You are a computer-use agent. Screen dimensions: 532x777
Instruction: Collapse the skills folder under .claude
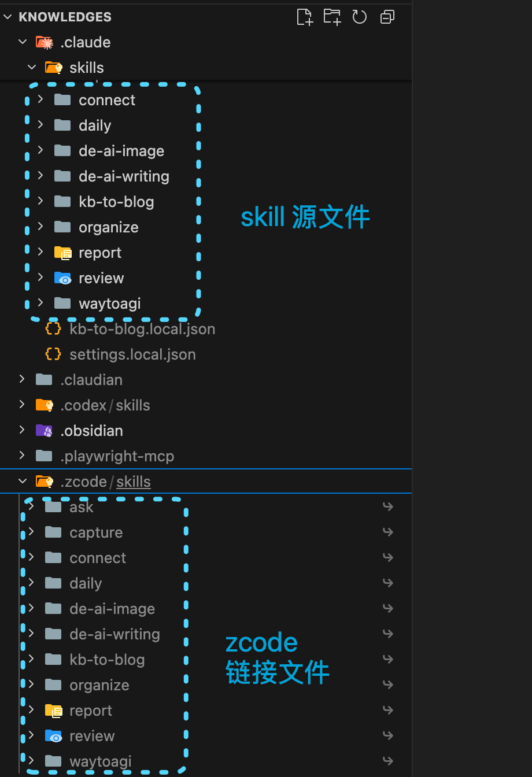(x=32, y=68)
